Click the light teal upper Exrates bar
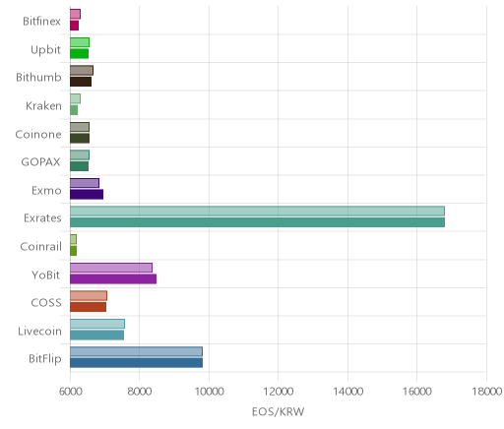Viewport: 504px width, 429px height. [x=257, y=211]
